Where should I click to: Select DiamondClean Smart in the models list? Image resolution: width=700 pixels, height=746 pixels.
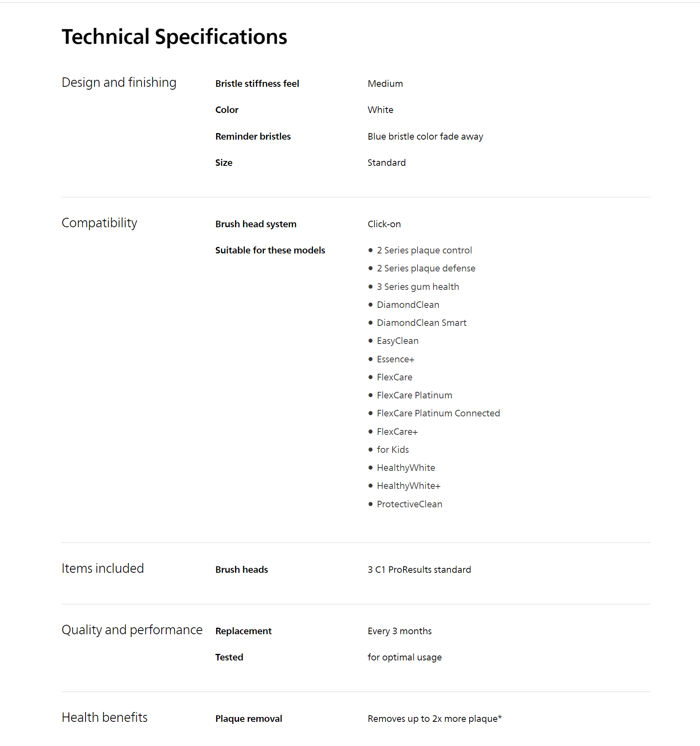point(421,323)
